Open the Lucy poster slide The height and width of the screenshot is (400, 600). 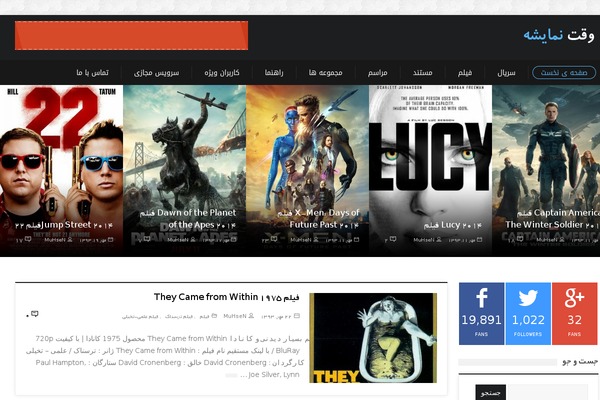coord(430,171)
